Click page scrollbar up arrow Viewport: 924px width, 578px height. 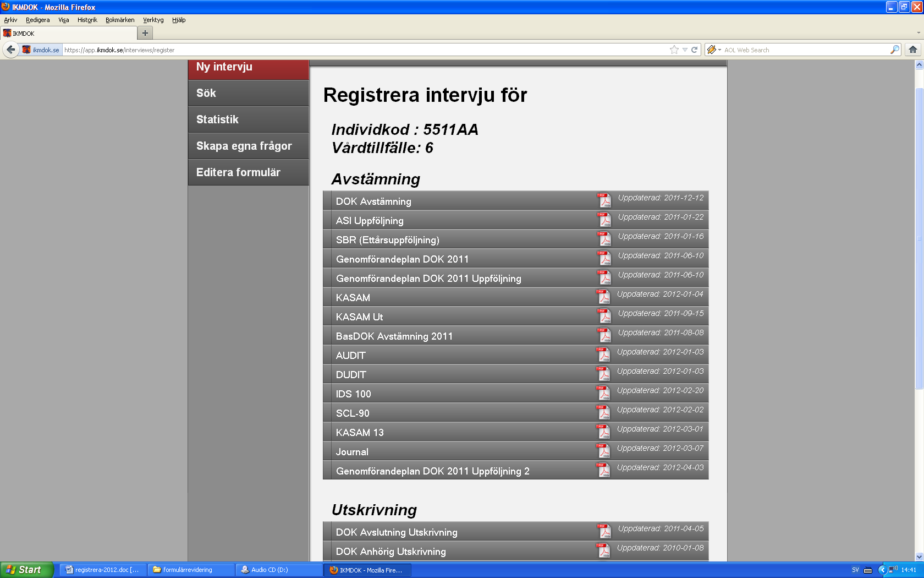coord(919,65)
